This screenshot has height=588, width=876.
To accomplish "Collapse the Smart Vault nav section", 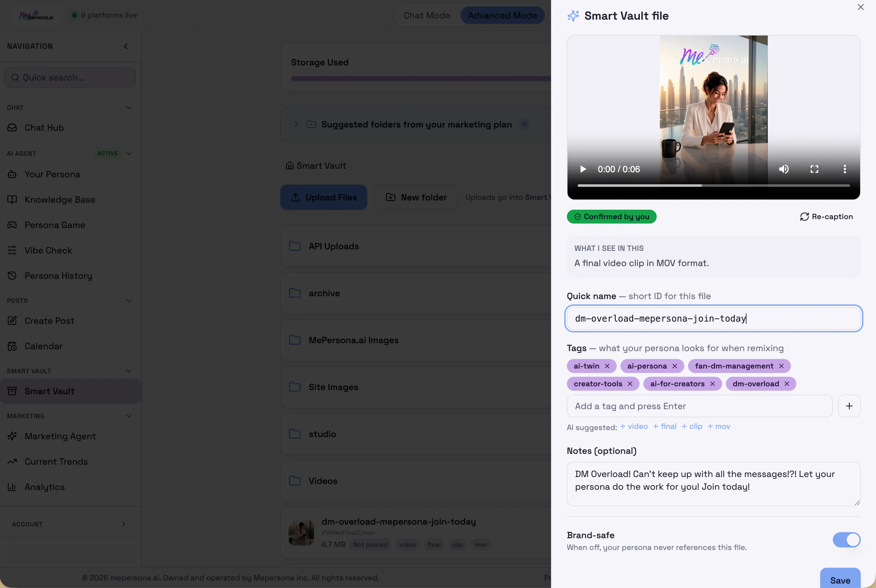I will point(129,371).
